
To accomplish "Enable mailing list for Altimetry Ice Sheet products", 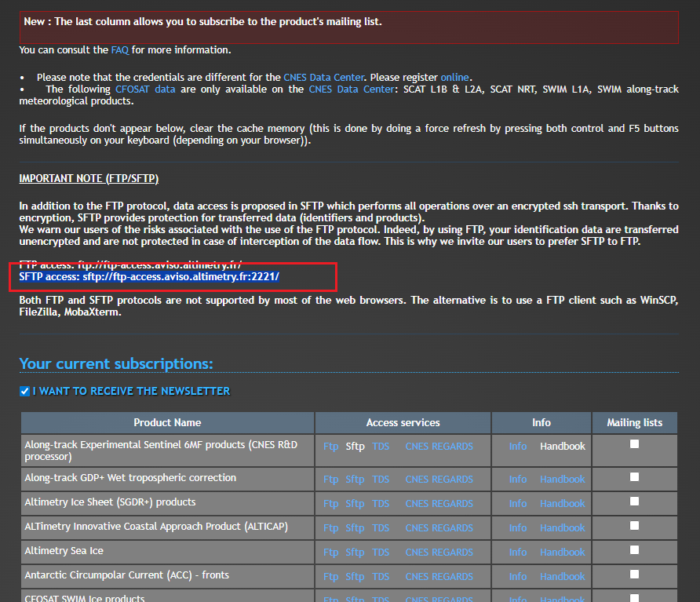I will (634, 501).
